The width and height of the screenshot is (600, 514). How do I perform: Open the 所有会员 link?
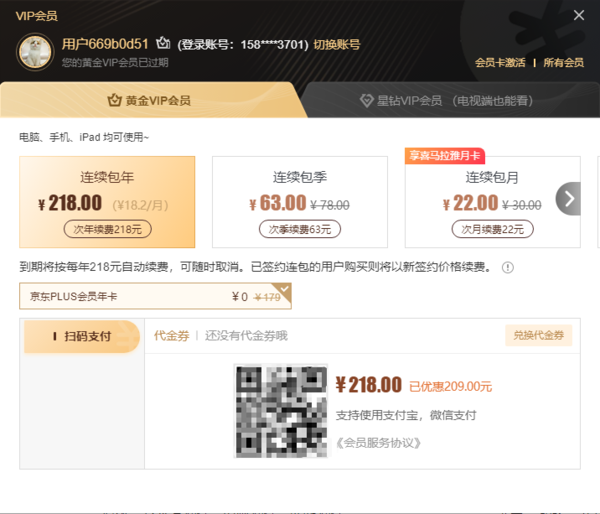click(564, 63)
